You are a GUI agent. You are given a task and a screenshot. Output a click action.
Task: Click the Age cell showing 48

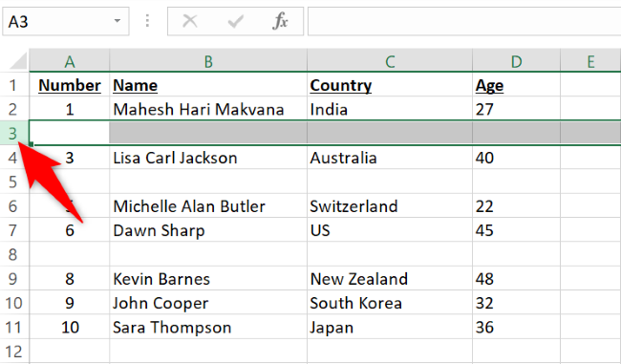point(516,278)
